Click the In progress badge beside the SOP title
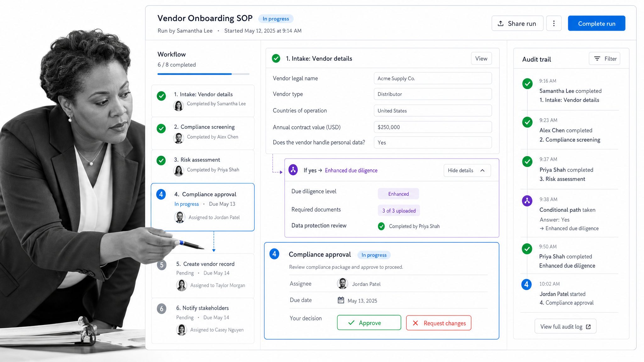The width and height of the screenshot is (644, 362). [276, 19]
